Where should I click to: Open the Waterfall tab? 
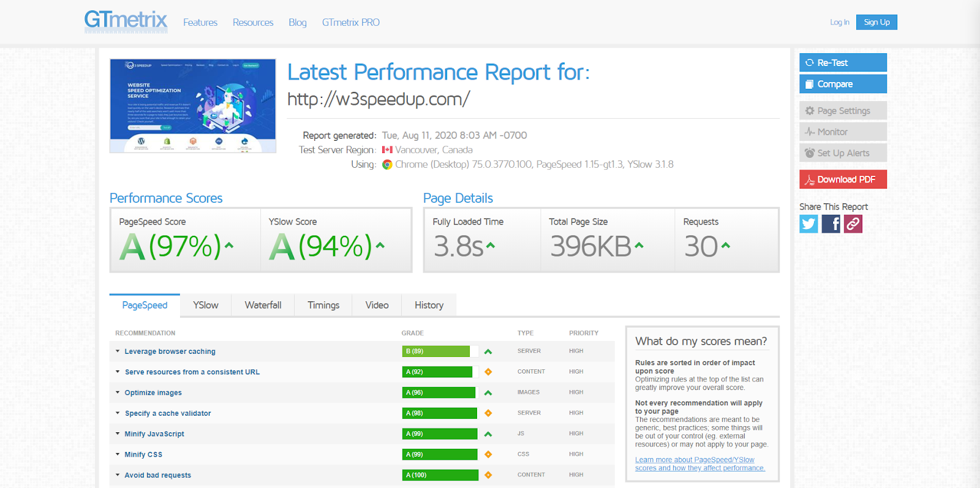click(x=263, y=305)
